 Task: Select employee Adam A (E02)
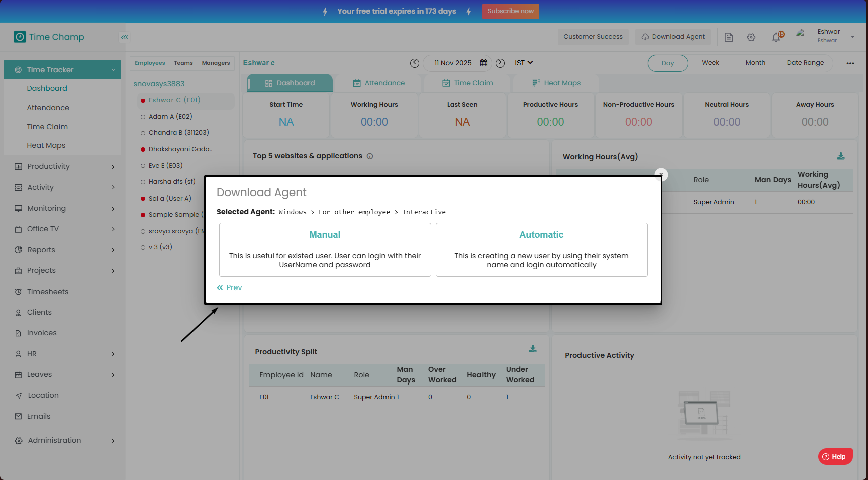click(x=170, y=117)
